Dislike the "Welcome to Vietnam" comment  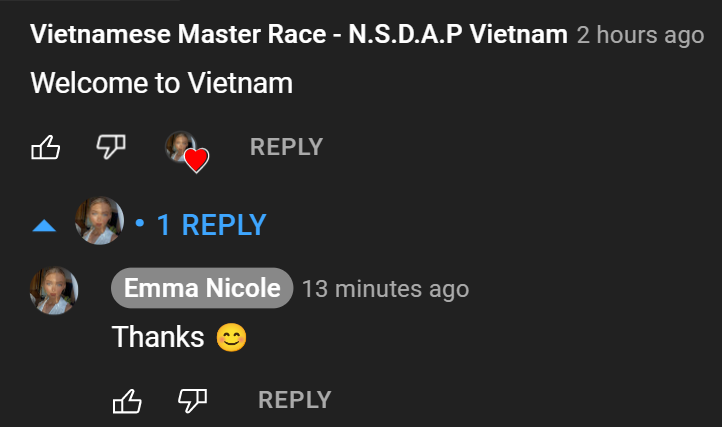click(111, 147)
